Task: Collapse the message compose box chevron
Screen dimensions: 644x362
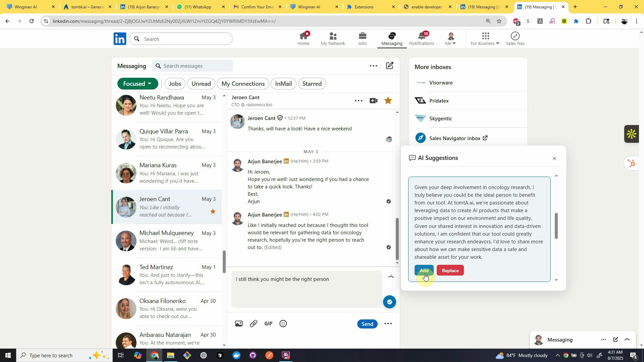Action: click(x=391, y=277)
